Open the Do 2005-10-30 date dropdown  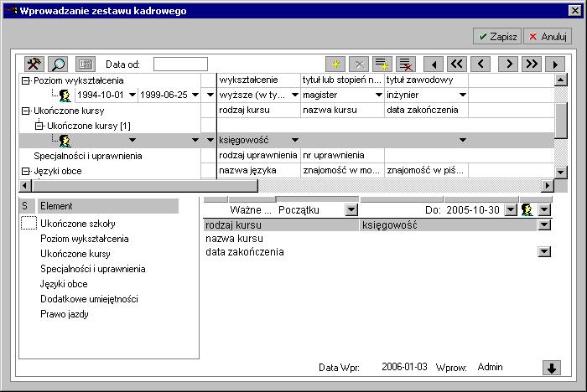511,210
